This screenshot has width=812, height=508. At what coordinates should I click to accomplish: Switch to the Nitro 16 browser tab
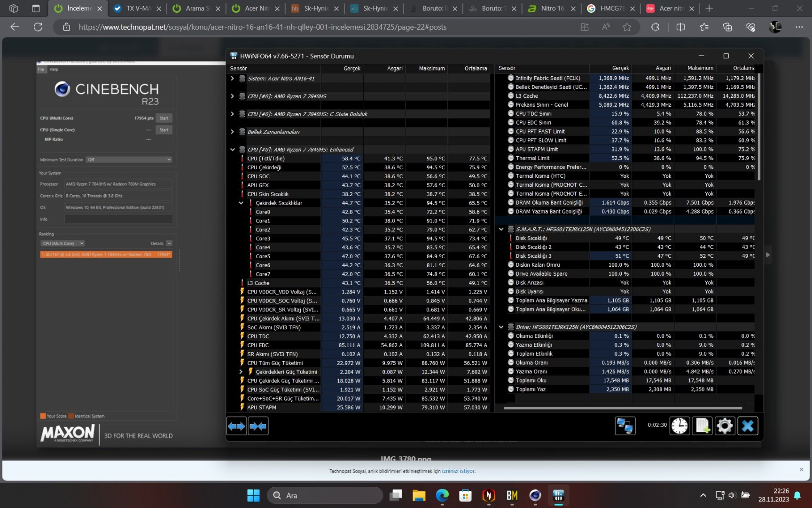pyautogui.click(x=551, y=8)
